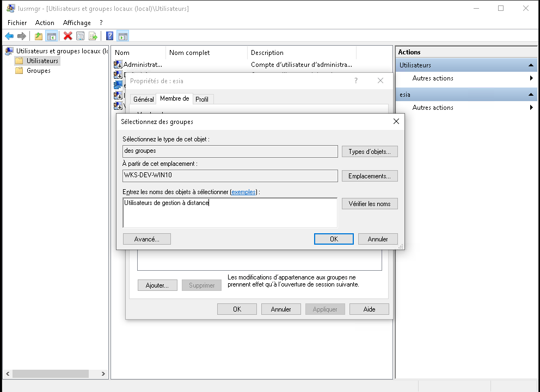Click the Up one level folder icon
540x392 pixels.
39,36
